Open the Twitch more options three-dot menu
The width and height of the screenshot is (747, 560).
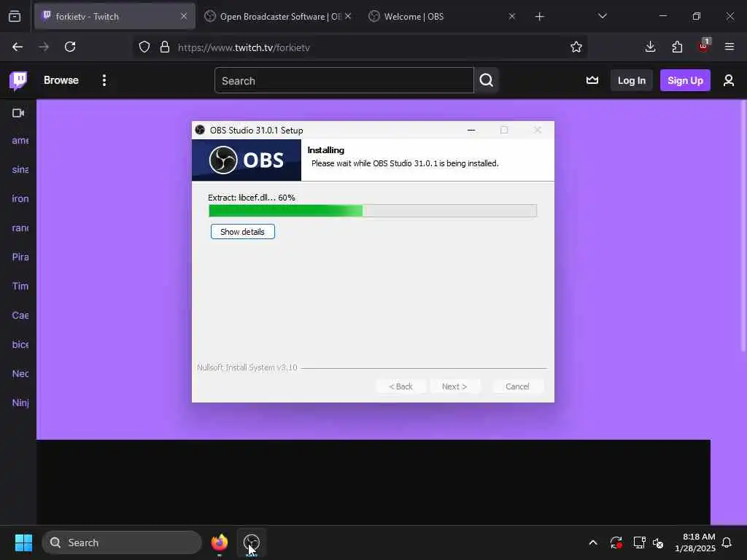(x=104, y=80)
